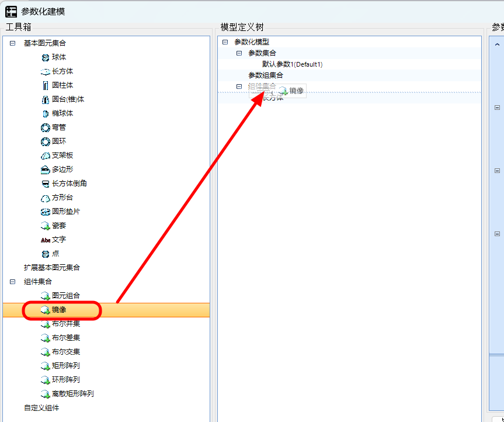Select the 长方体 cuboid icon
The width and height of the screenshot is (504, 422).
click(46, 72)
